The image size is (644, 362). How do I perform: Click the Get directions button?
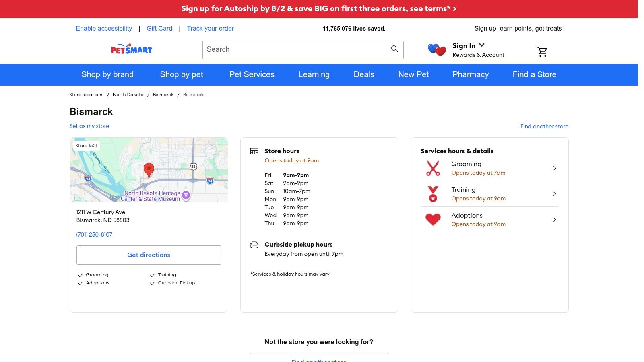click(x=149, y=255)
